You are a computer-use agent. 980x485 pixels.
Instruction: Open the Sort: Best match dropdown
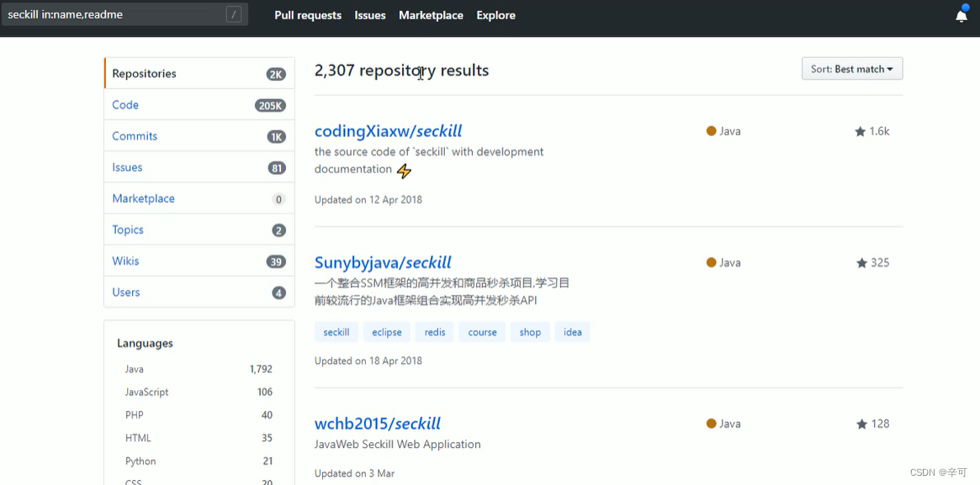[x=852, y=69]
